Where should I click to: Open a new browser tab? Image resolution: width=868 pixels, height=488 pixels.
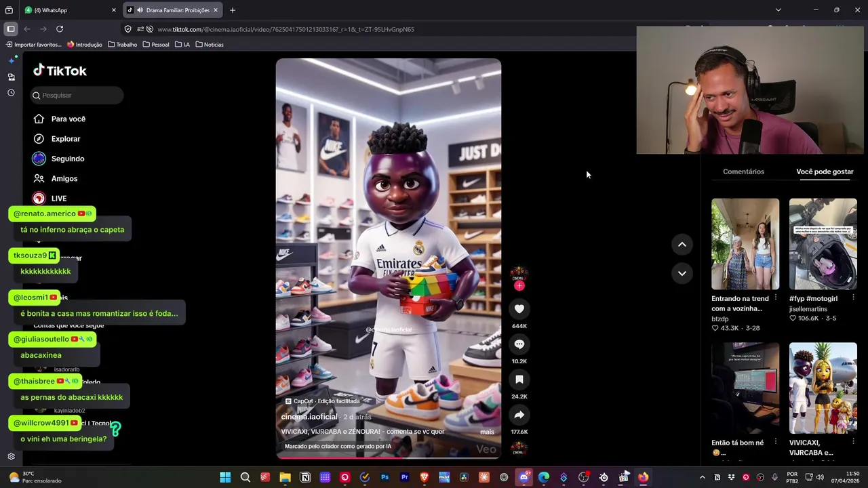[233, 10]
